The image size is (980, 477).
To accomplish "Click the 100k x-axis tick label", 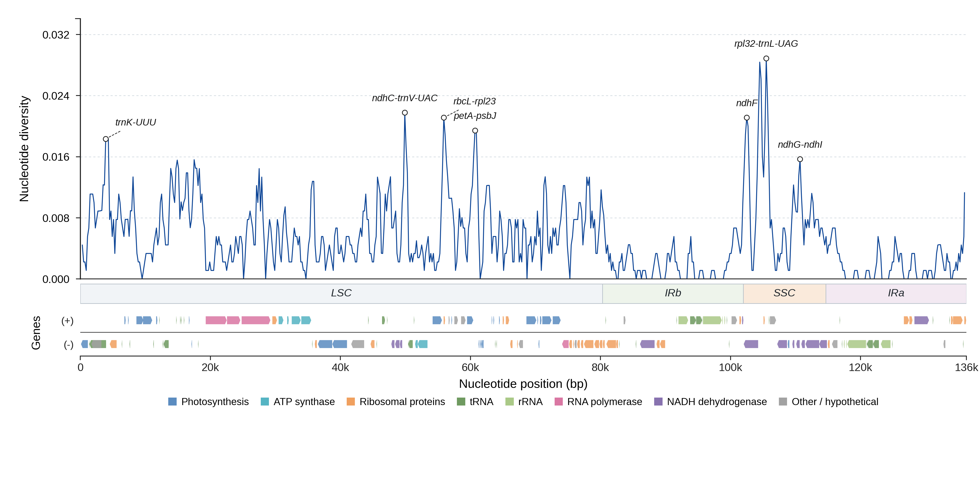I will [x=730, y=367].
